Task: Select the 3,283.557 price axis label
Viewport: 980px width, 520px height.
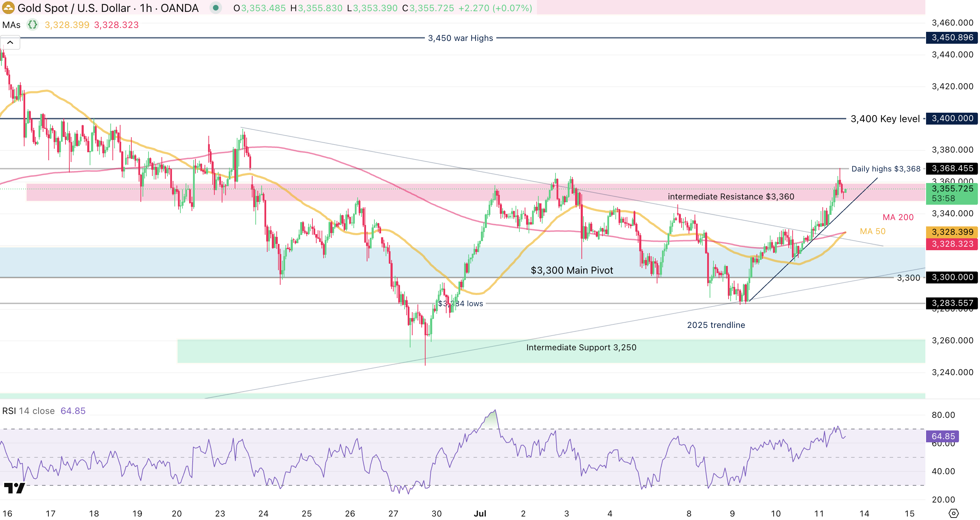Action: (952, 303)
